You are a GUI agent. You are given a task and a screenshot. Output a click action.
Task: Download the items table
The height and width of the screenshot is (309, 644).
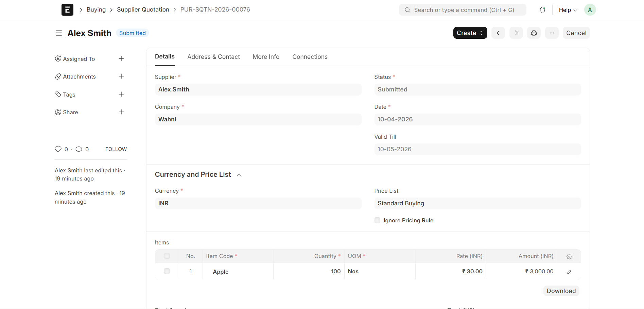(561, 291)
